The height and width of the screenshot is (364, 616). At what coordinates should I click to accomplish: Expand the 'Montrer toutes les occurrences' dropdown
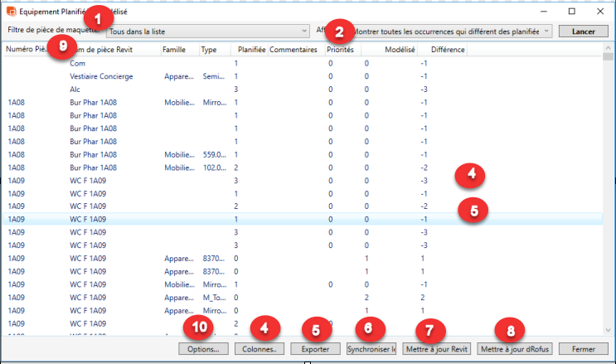(x=452, y=31)
